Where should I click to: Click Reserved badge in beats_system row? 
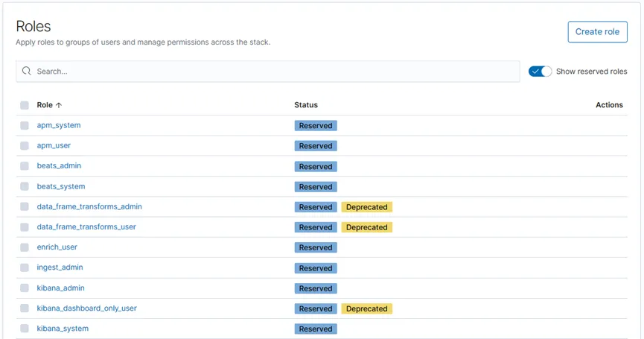pyautogui.click(x=316, y=186)
